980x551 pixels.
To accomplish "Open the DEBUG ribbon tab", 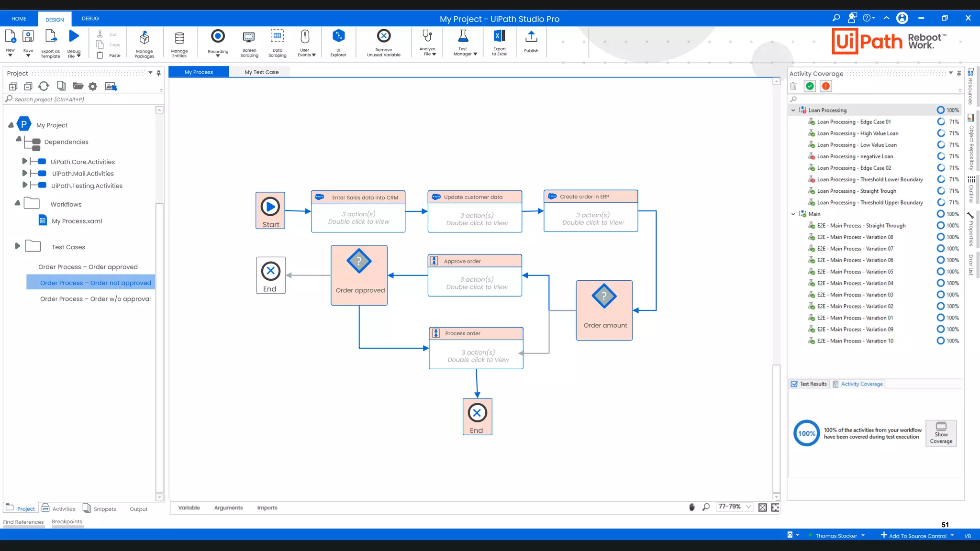I will [90, 19].
